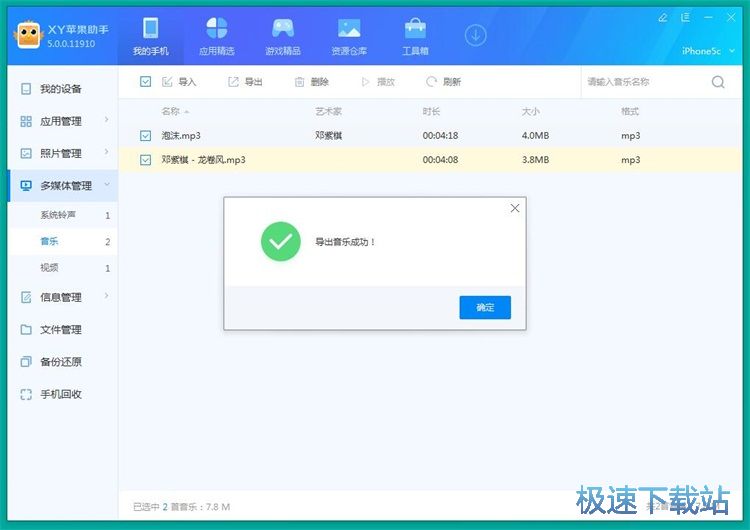Open 信息管理 in the sidebar
Viewport: 750px width, 530px height.
(62, 297)
